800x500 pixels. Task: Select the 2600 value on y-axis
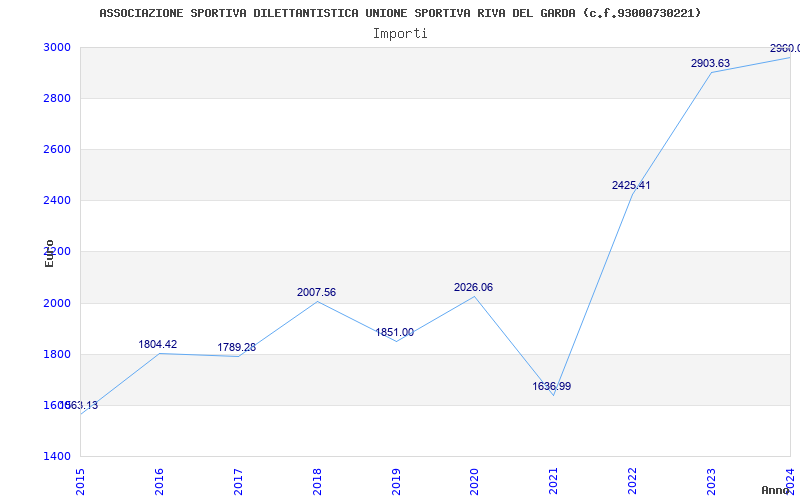(56, 150)
